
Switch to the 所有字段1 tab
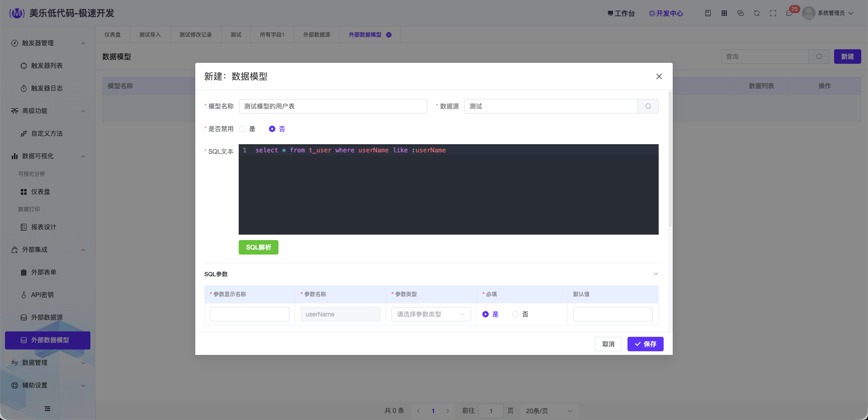coord(272,35)
